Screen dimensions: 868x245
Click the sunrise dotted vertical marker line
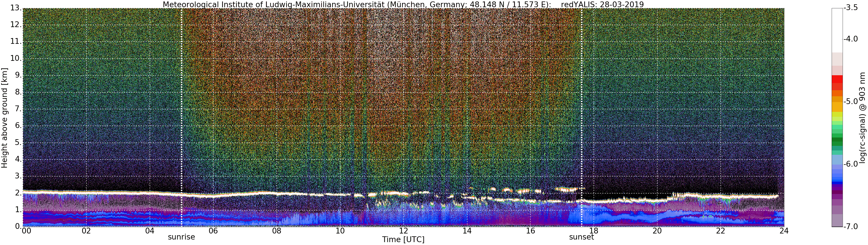click(x=181, y=117)
